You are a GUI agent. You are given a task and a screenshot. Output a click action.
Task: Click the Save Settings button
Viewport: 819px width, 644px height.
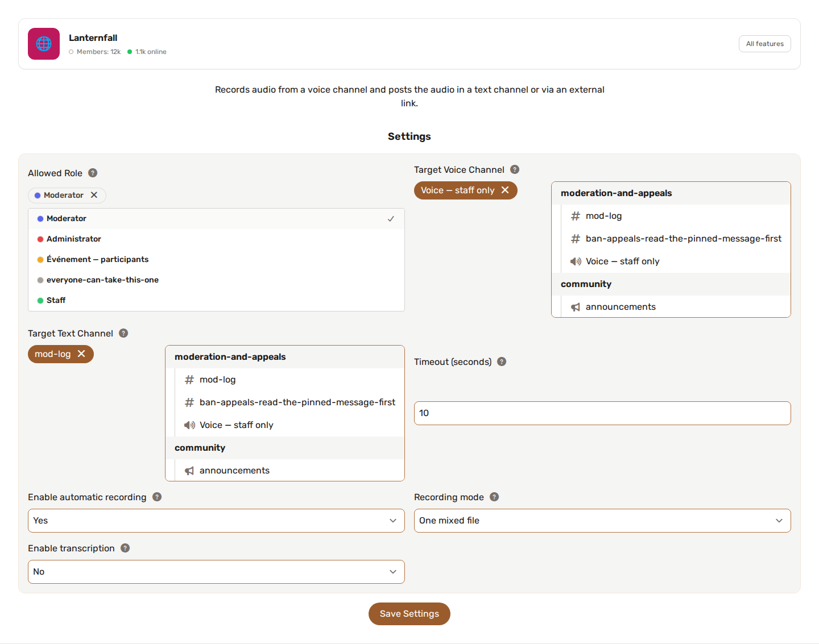(409, 614)
